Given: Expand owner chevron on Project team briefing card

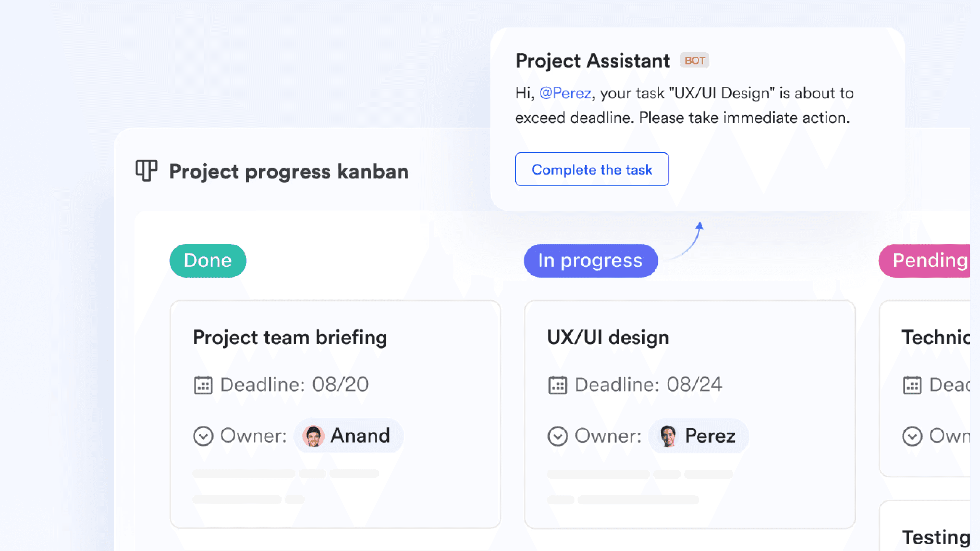Looking at the screenshot, I should point(203,436).
